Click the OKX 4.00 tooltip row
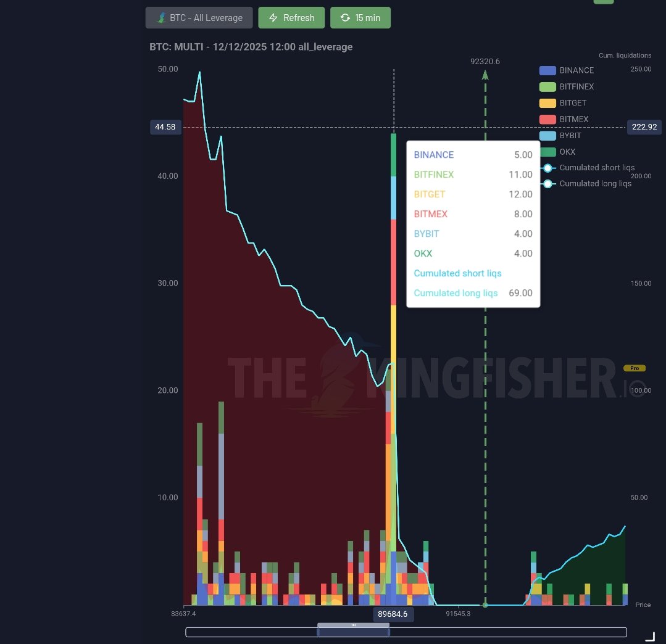The height and width of the screenshot is (644, 666). click(473, 254)
